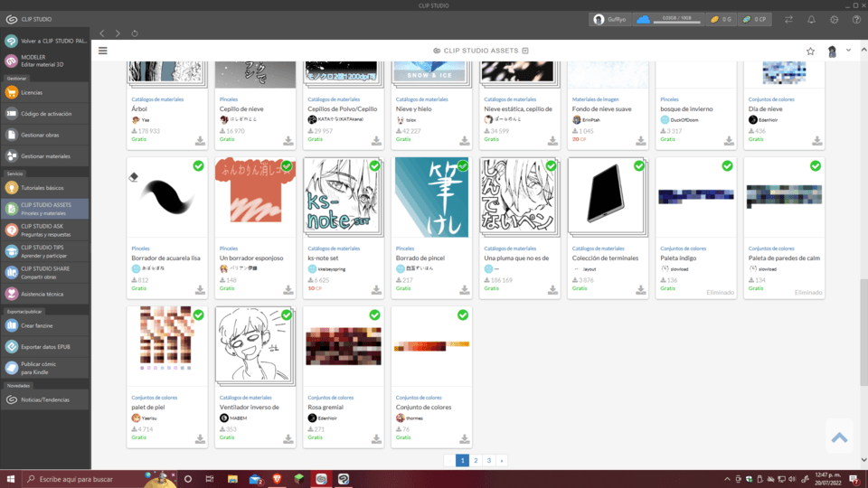The width and height of the screenshot is (868, 488).
Task: Click the Catálogos de materiales link above Árbol
Action: (x=157, y=99)
